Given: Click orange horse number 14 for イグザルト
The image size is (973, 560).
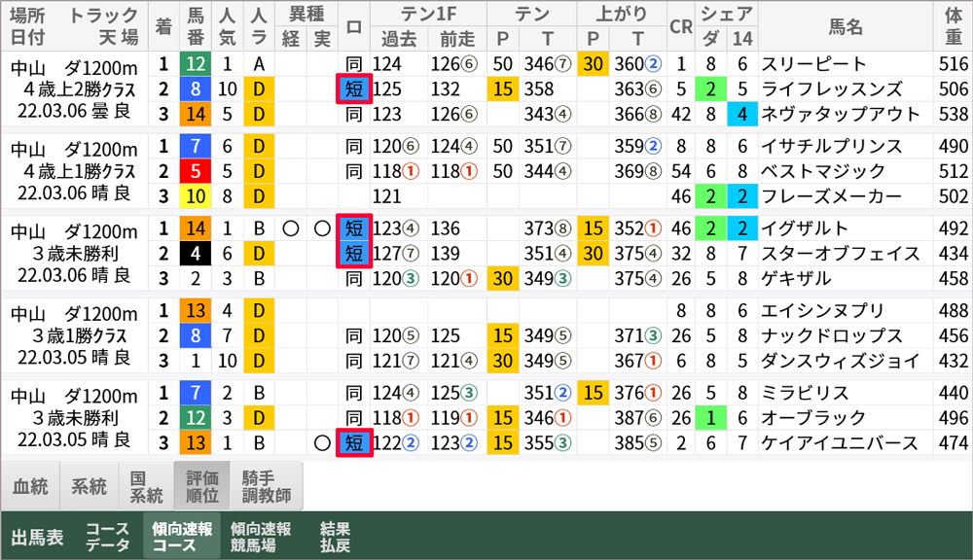Looking at the screenshot, I should (196, 228).
